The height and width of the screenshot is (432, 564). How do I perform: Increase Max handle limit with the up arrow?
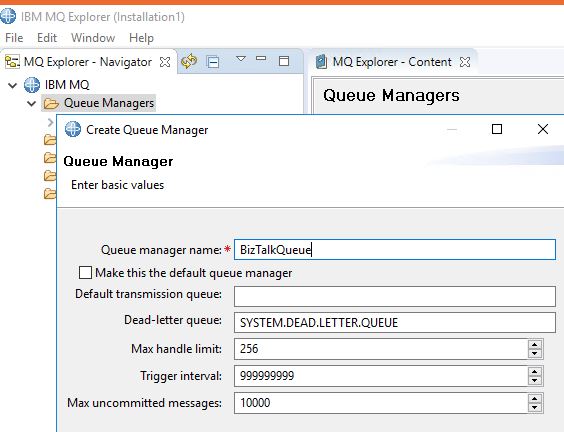[535, 345]
